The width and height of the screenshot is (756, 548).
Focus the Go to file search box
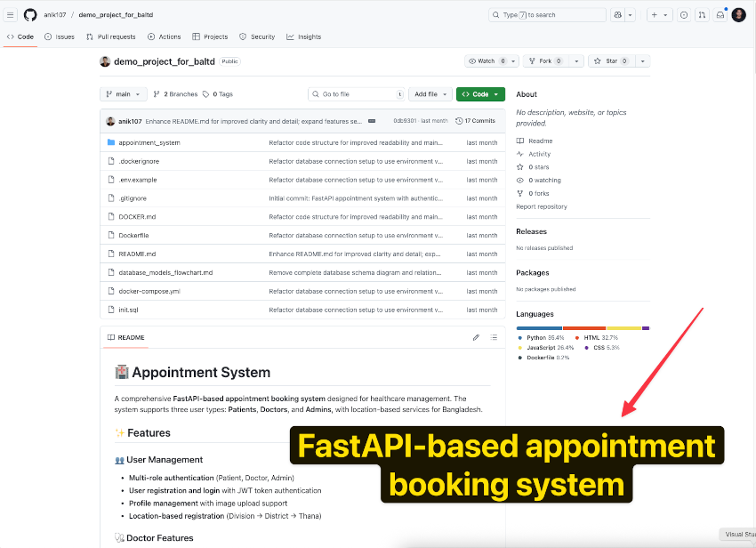[x=356, y=94]
